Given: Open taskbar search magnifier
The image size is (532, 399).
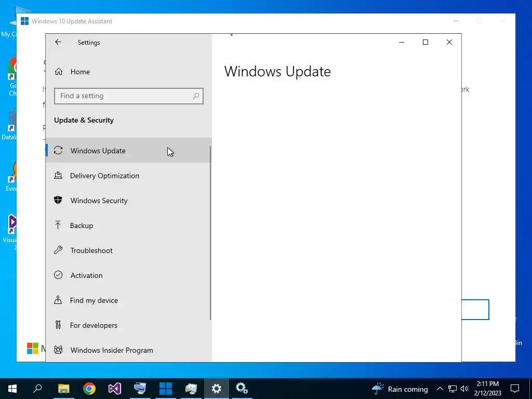Looking at the screenshot, I should tap(37, 389).
